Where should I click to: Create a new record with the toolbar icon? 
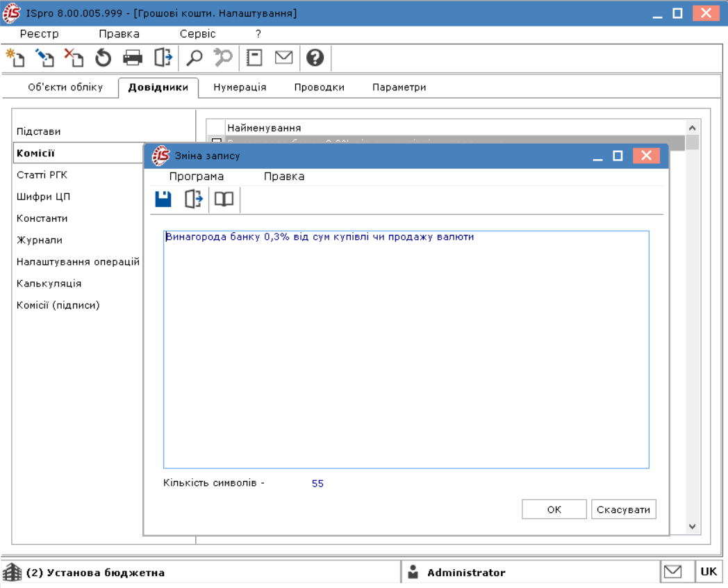(x=15, y=58)
